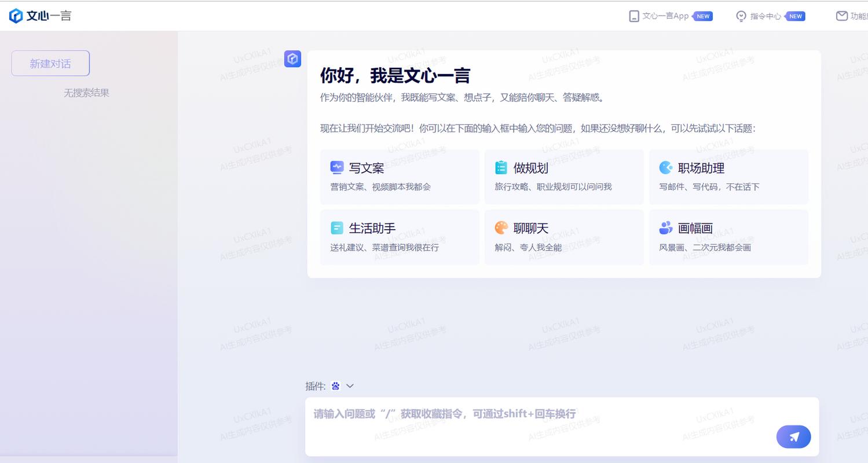868x463 pixels.
Task: Click 写邮件、写代码，不在话下 description text
Action: tap(709, 187)
